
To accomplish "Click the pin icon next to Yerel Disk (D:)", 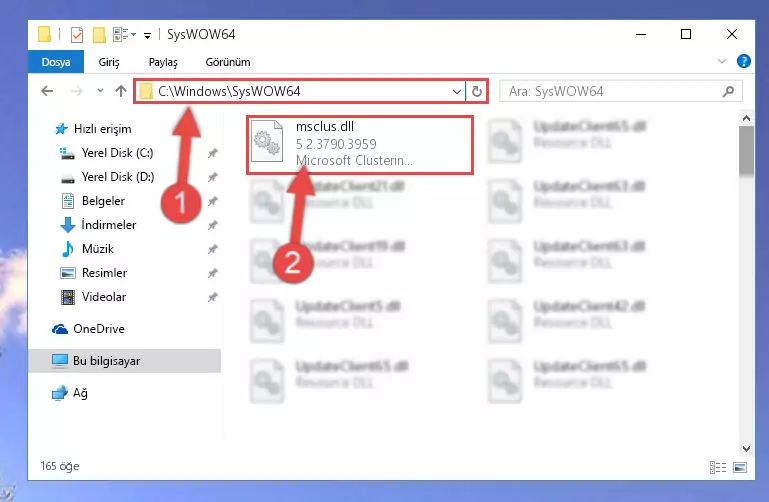I will pos(212,177).
